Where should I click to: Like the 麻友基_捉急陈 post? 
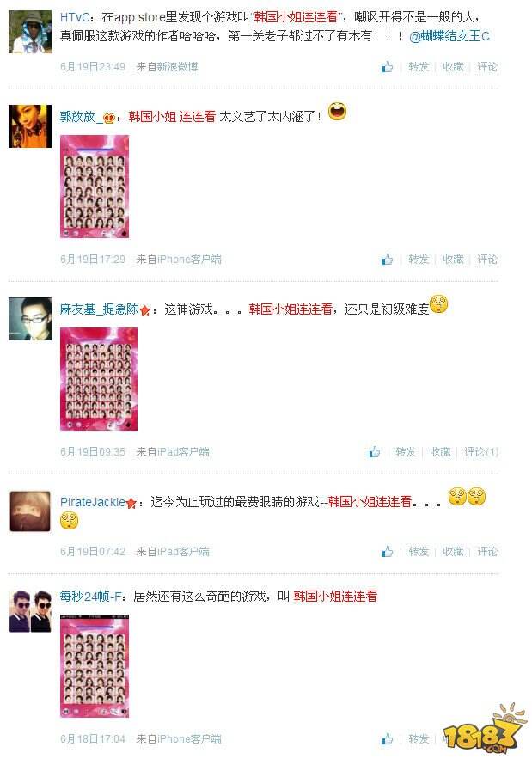(x=375, y=451)
